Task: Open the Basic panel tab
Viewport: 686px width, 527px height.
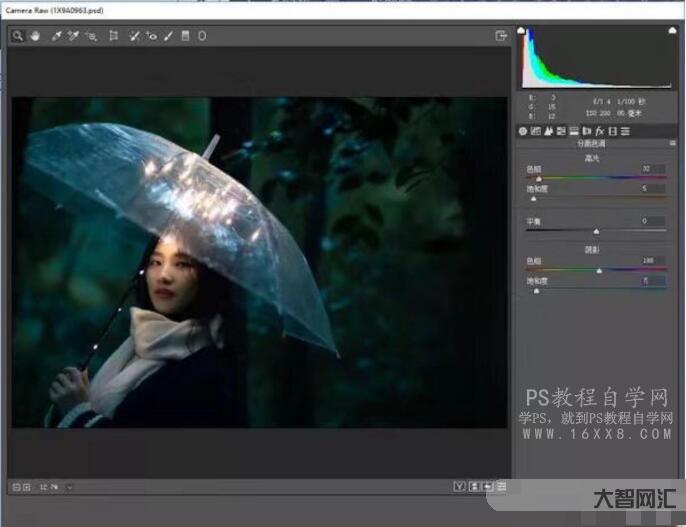Action: click(522, 131)
